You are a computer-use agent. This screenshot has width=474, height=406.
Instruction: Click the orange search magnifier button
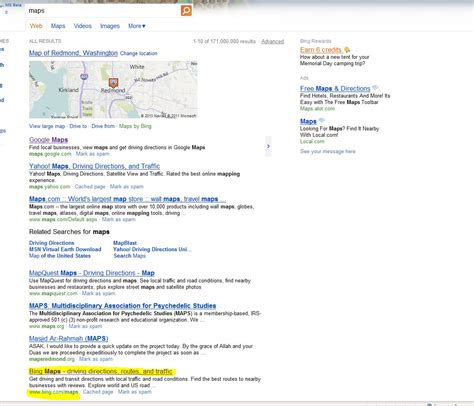pyautogui.click(x=186, y=10)
